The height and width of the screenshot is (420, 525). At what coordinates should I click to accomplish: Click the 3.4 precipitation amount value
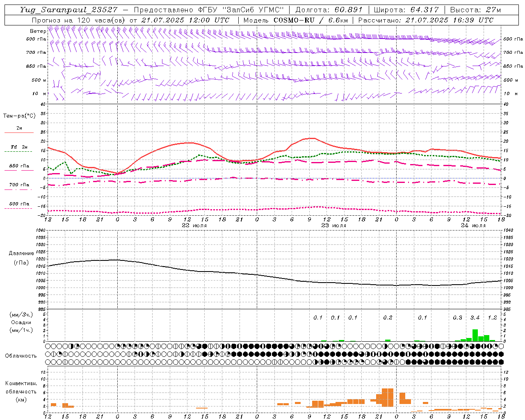click(475, 318)
